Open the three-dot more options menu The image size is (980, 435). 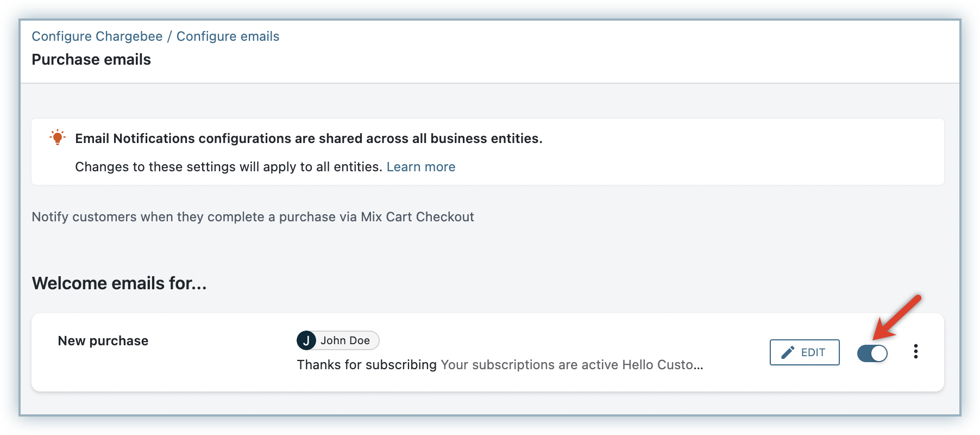(915, 352)
